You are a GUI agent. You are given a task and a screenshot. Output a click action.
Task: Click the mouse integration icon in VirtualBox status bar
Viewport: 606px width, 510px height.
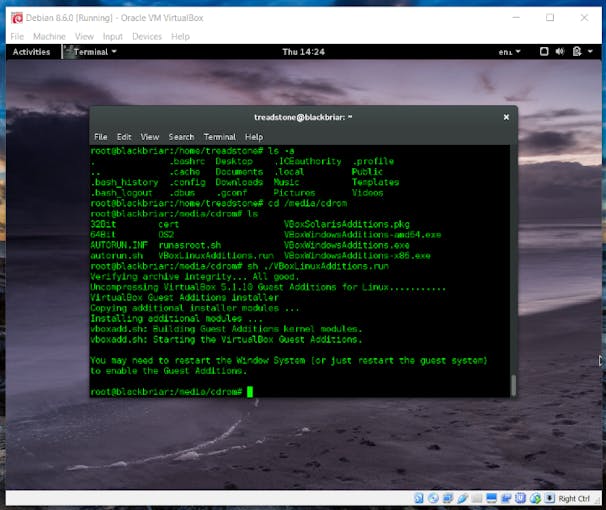535,499
